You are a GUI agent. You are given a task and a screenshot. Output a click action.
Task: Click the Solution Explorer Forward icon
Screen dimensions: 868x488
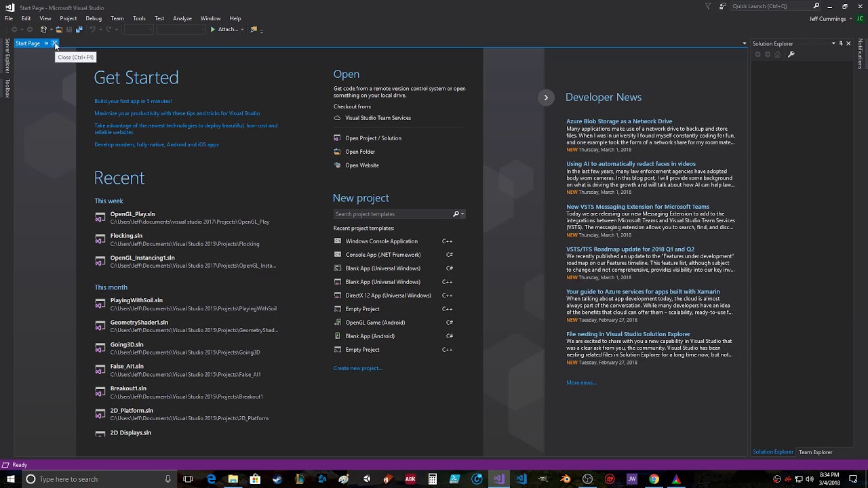pyautogui.click(x=768, y=54)
